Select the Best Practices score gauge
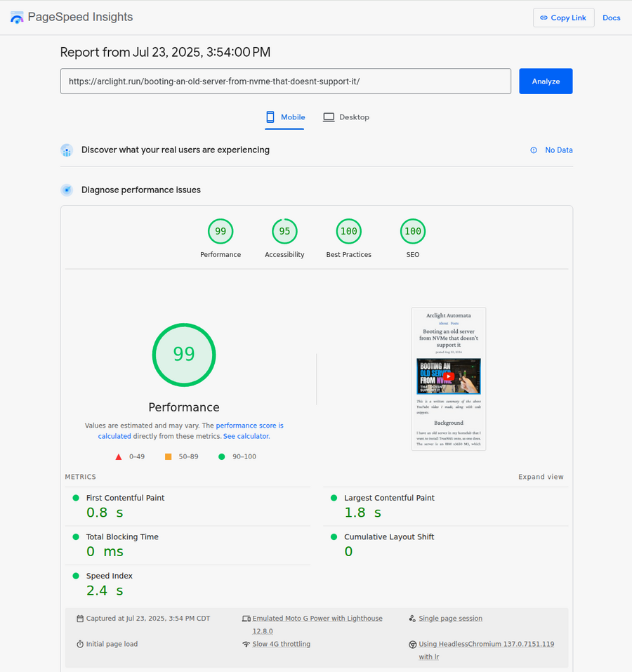 (x=348, y=232)
